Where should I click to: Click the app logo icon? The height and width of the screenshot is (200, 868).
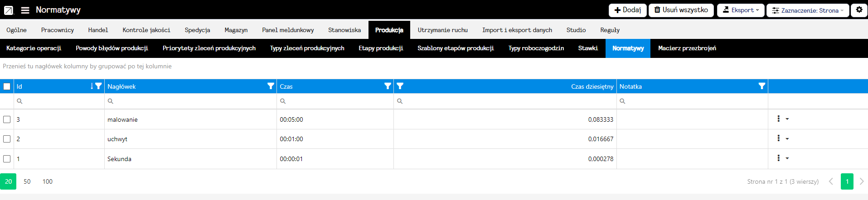[x=9, y=10]
